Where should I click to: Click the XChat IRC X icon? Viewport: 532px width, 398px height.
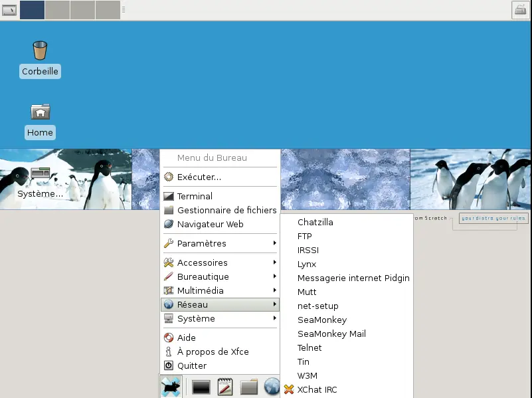289,389
